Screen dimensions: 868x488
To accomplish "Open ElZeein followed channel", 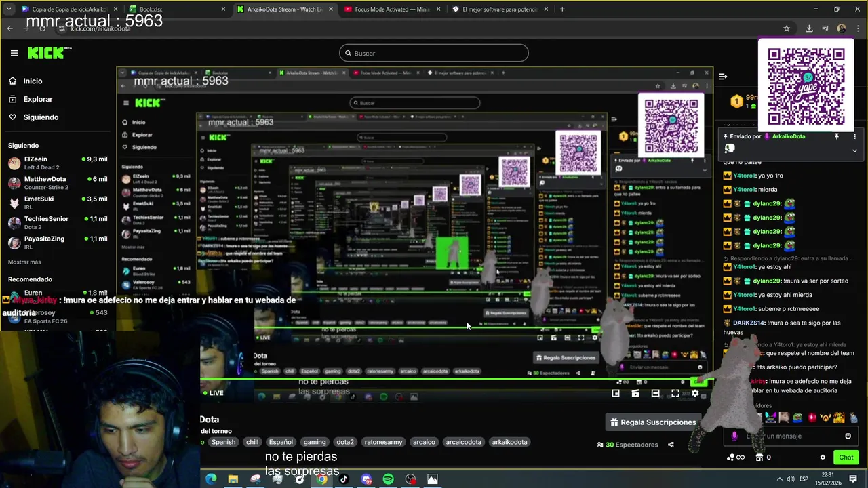I will [x=58, y=163].
